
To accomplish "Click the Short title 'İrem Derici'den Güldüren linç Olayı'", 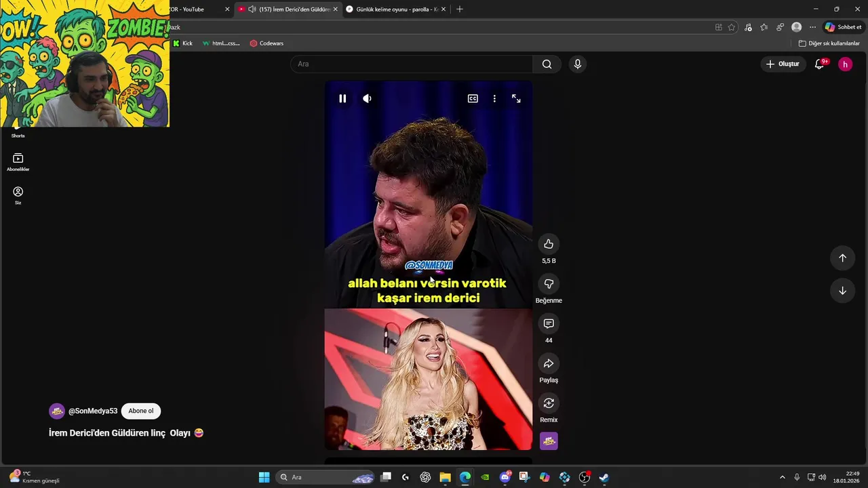I will (x=126, y=433).
